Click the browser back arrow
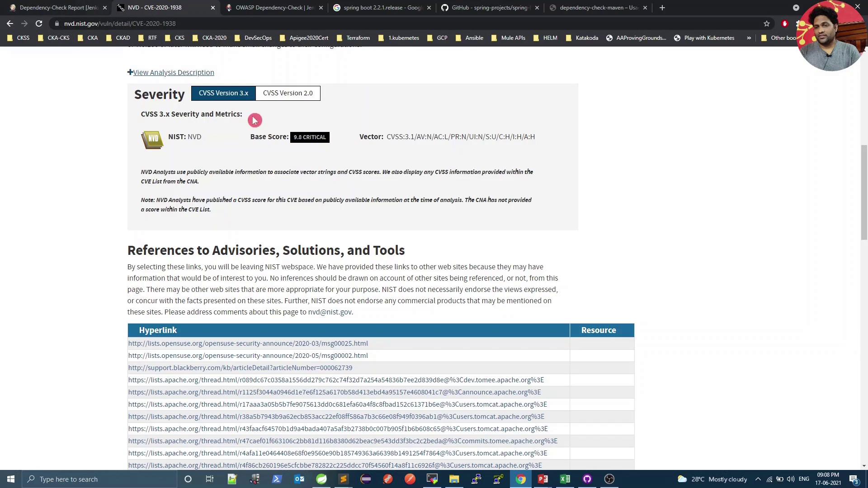Screen dimensions: 868x488 tap(10, 23)
